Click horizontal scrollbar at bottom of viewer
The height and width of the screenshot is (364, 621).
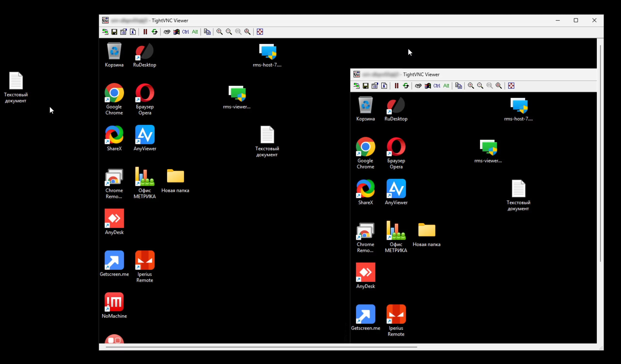(x=261, y=347)
